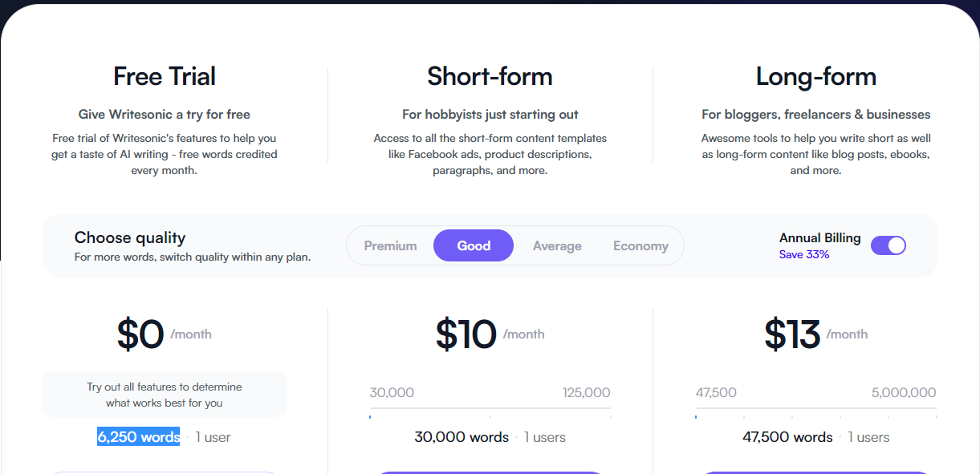Click the $10 per month price

click(466, 334)
